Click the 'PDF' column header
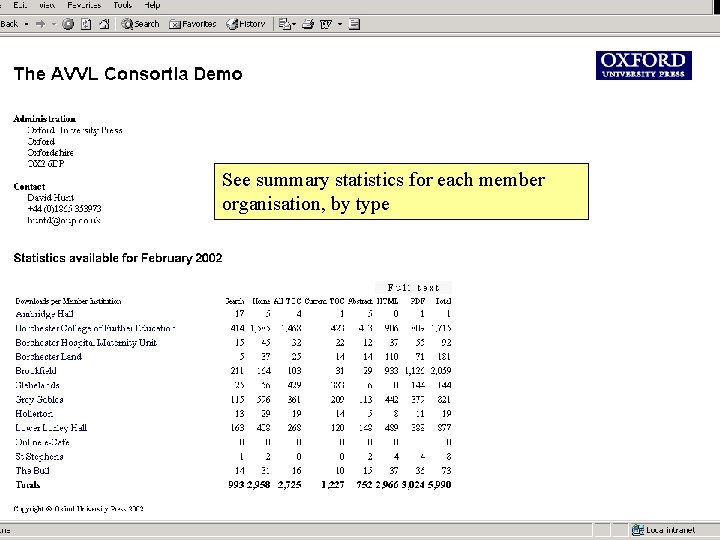 click(x=417, y=301)
